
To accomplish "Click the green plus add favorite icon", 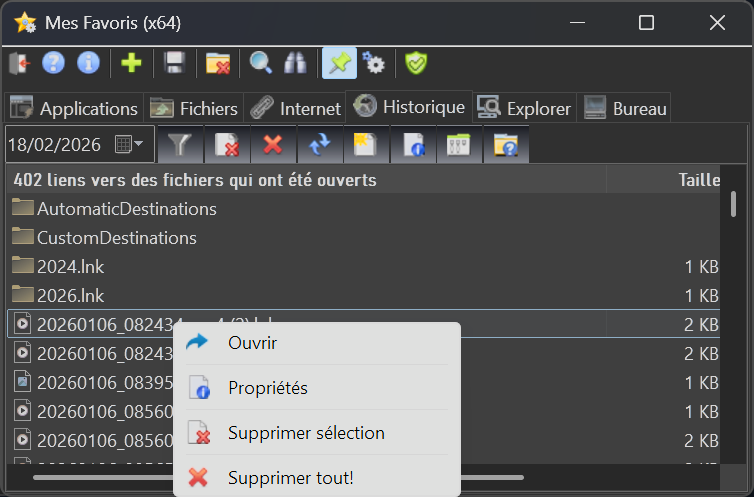I will [131, 64].
